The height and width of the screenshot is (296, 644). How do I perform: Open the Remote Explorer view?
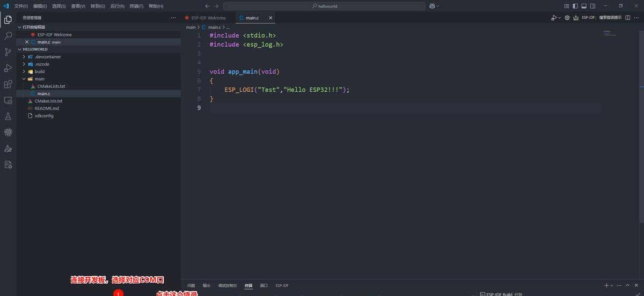(8, 100)
